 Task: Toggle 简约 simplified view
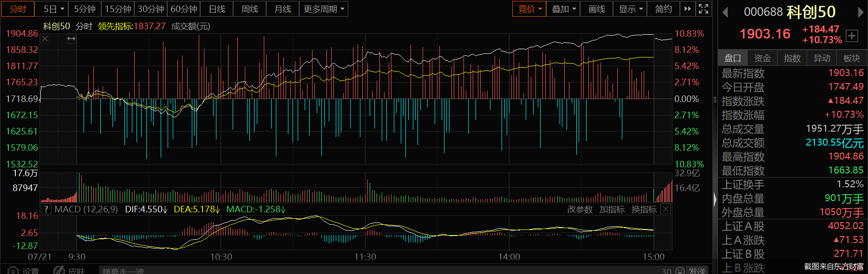point(663,9)
